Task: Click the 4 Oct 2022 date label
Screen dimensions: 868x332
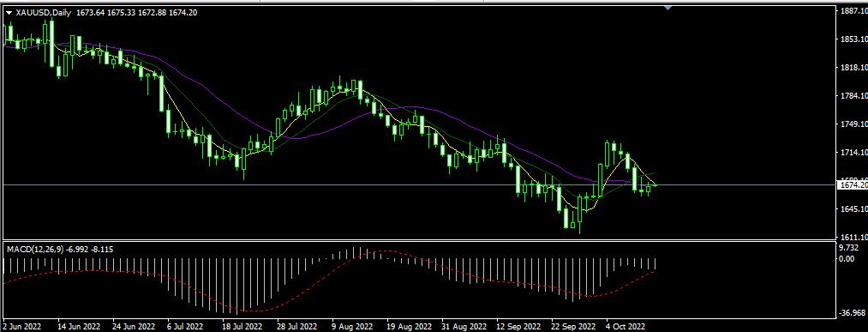Action: (626, 326)
